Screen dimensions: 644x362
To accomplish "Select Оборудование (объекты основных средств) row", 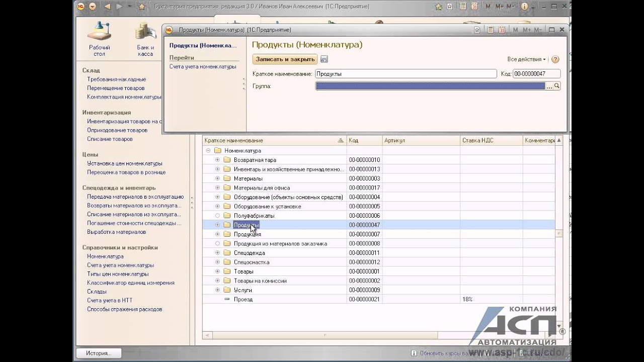I will pyautogui.click(x=378, y=197).
